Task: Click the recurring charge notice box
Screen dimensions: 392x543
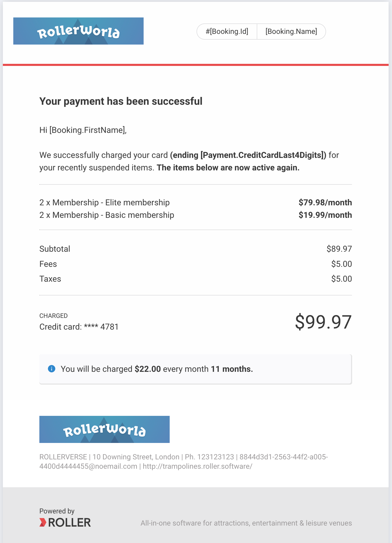Action: [195, 369]
